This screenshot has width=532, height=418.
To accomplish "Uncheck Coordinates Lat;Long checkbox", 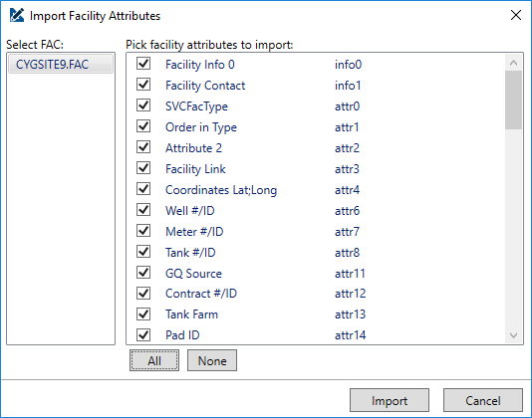I will pyautogui.click(x=143, y=189).
